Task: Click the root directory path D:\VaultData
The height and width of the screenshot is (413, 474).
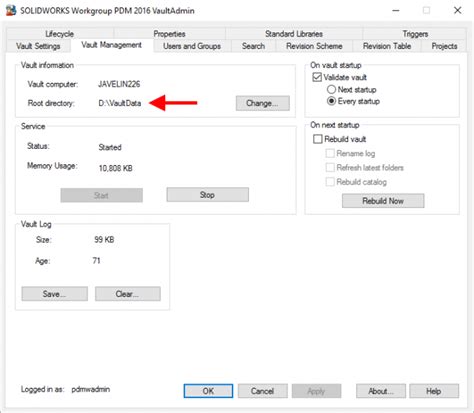Action: [x=120, y=103]
